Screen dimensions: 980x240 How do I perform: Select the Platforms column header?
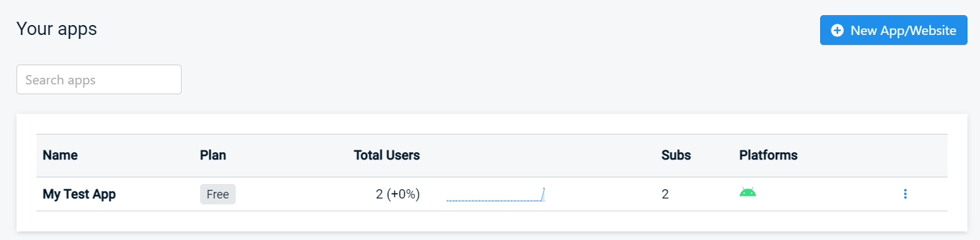tap(769, 156)
